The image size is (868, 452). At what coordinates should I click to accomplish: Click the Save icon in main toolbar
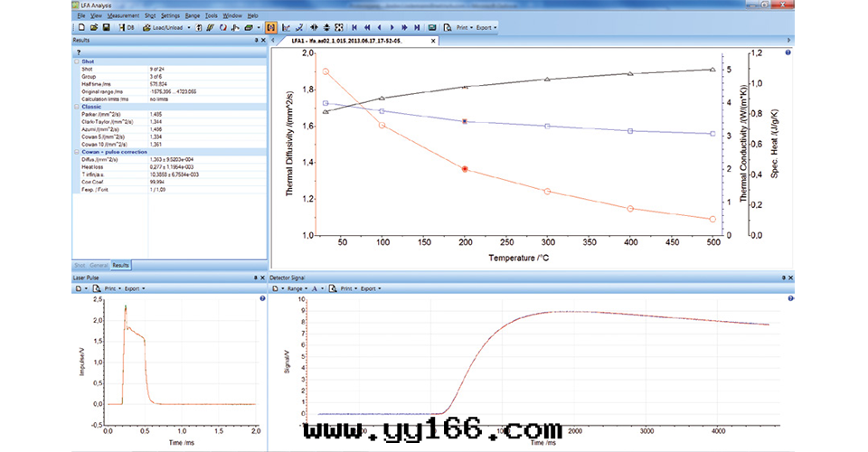pos(107,27)
